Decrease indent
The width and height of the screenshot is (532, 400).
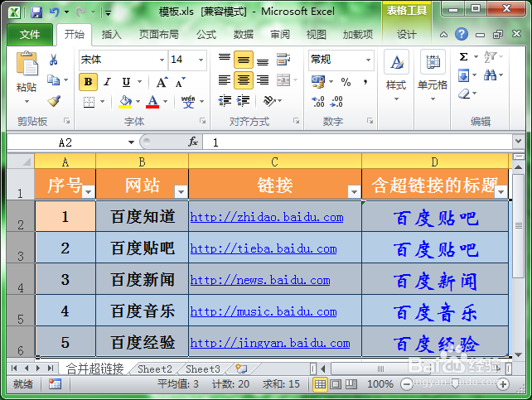pos(225,101)
